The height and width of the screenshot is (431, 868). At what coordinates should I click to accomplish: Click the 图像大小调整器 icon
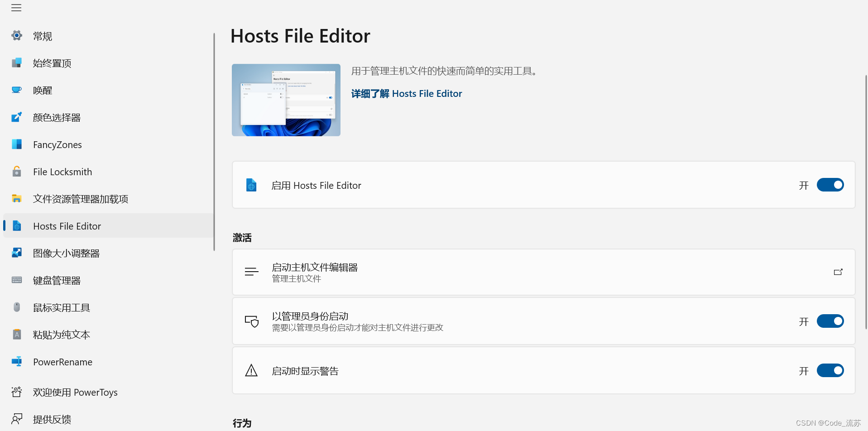click(17, 253)
